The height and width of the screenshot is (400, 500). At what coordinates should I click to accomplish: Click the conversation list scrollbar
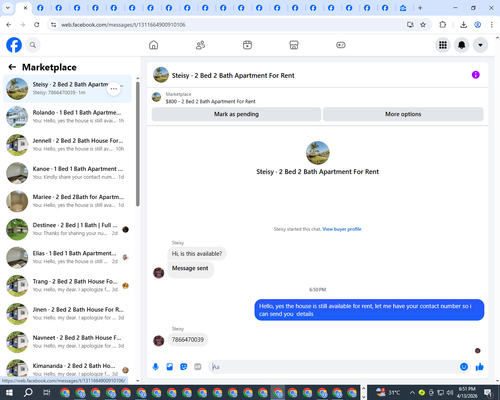138,144
